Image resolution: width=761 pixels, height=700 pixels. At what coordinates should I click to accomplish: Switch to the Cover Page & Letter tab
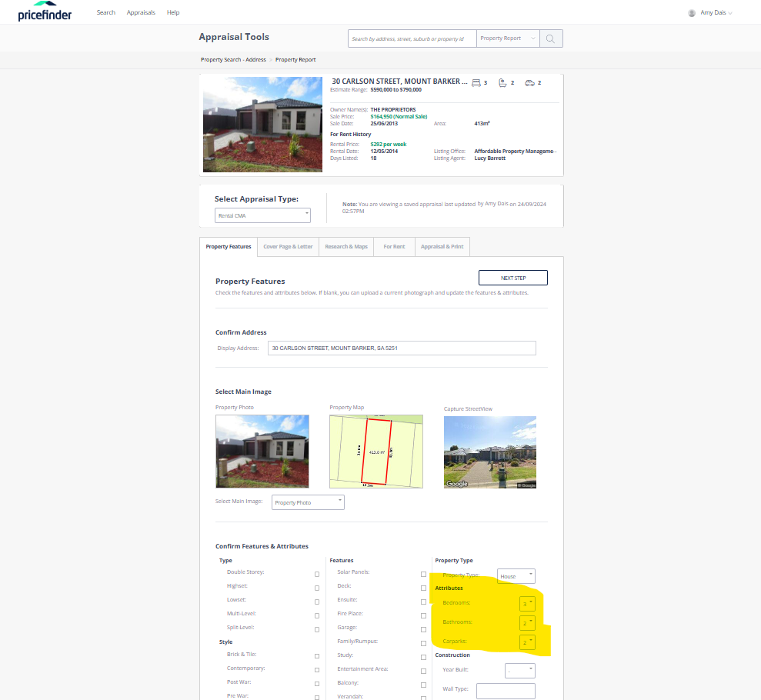click(288, 247)
